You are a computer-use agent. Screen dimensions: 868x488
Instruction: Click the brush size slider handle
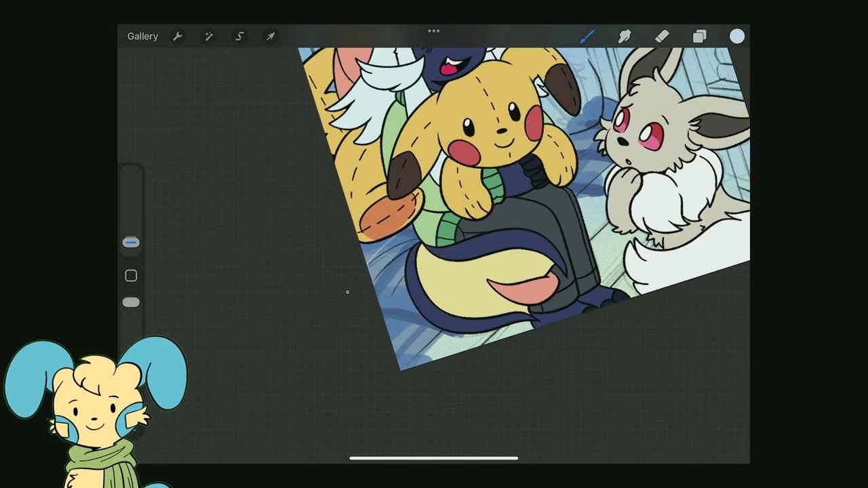tap(131, 243)
